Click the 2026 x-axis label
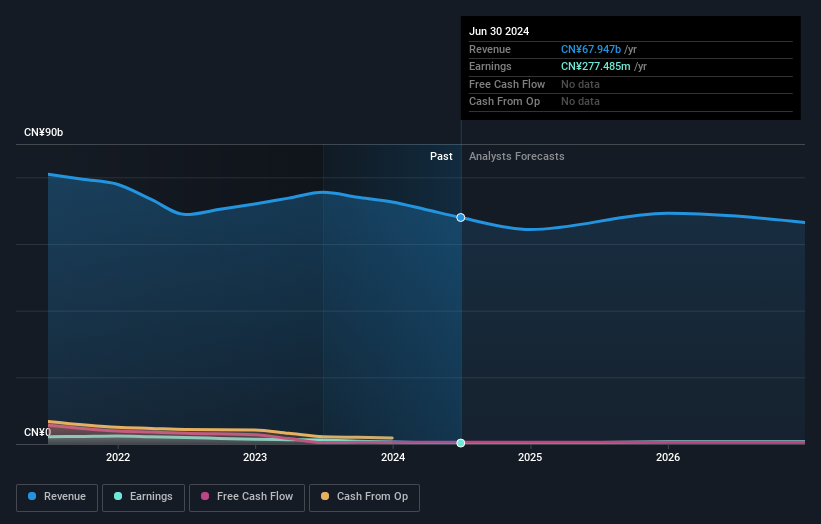The height and width of the screenshot is (524, 821). coord(668,457)
